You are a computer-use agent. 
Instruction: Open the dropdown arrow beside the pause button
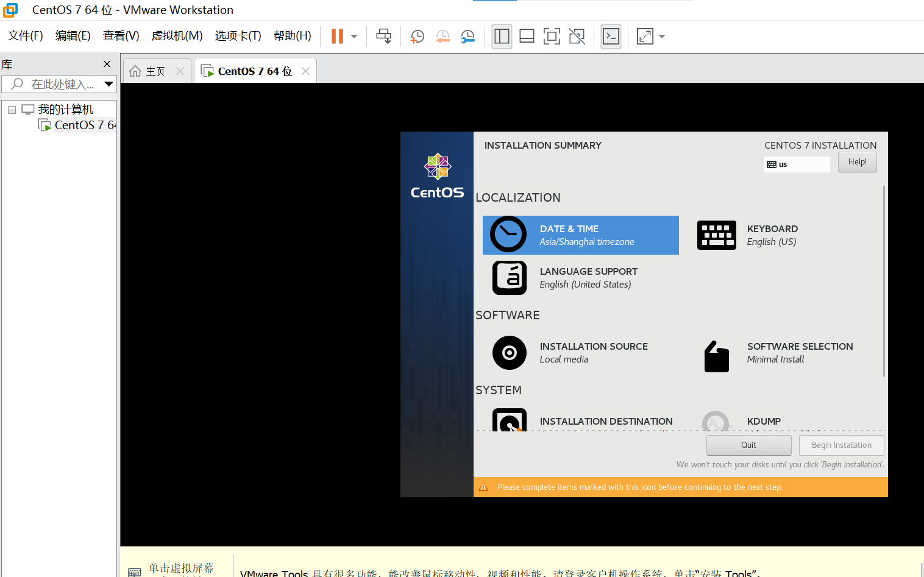(354, 37)
